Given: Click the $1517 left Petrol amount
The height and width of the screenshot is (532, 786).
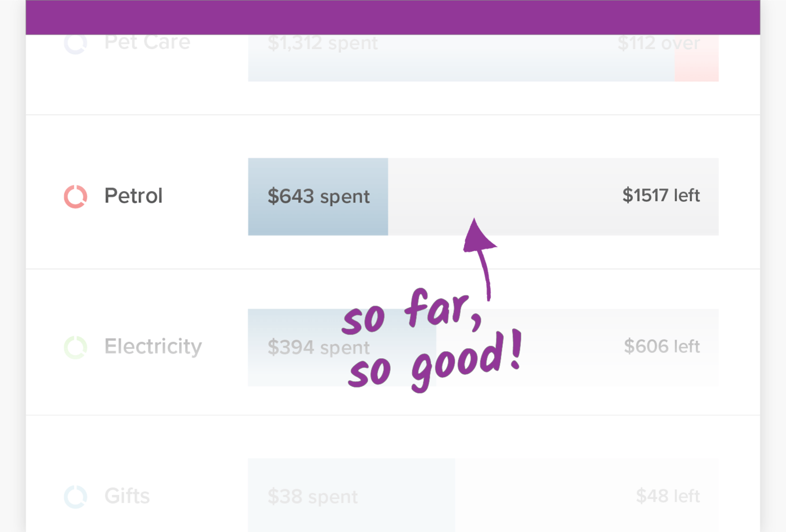Looking at the screenshot, I should (661, 196).
